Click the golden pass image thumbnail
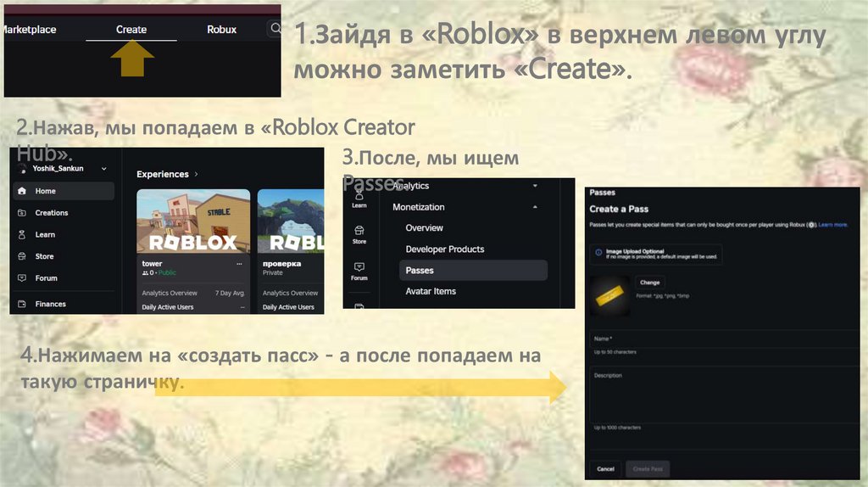The height and width of the screenshot is (487, 868). 609,296
